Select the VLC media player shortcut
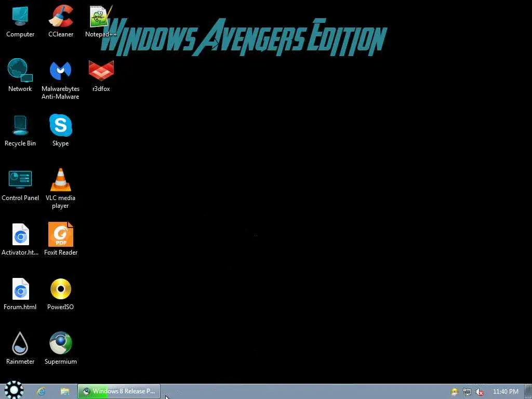 [60, 189]
